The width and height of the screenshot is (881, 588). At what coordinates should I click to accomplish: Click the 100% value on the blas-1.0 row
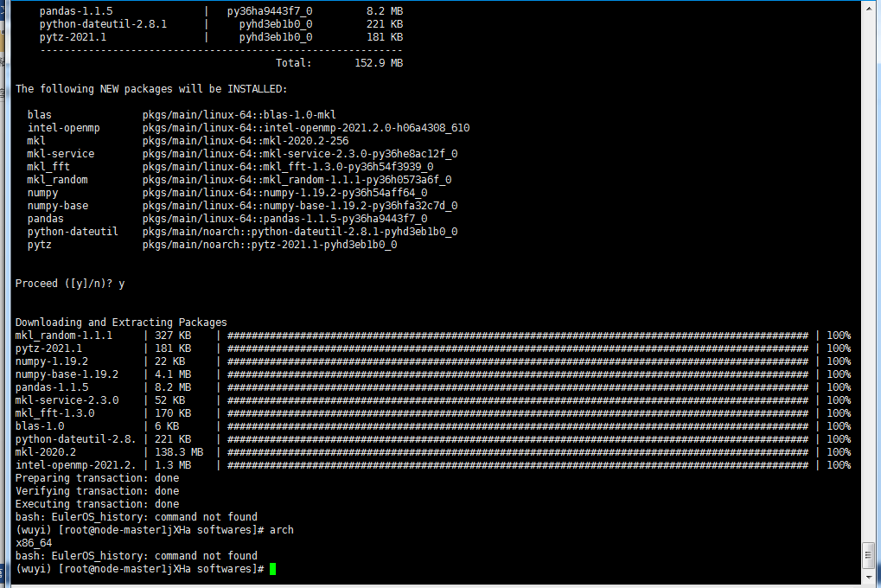pos(839,425)
